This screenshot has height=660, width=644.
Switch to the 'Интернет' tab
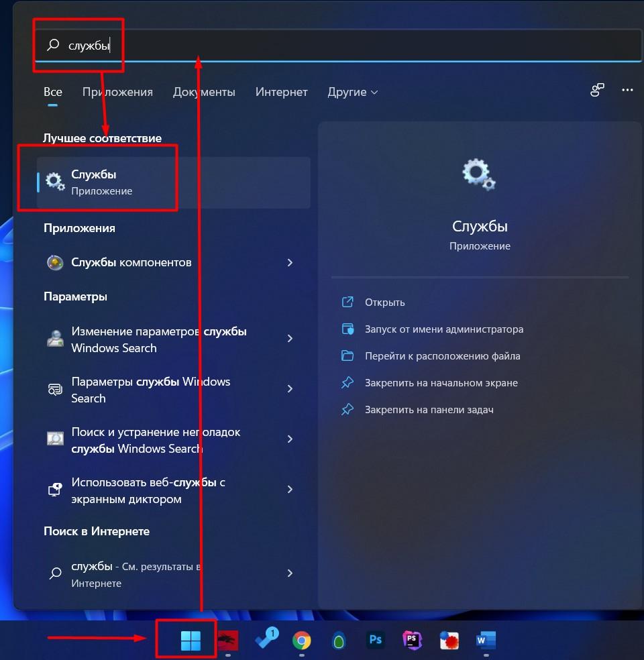click(x=281, y=92)
